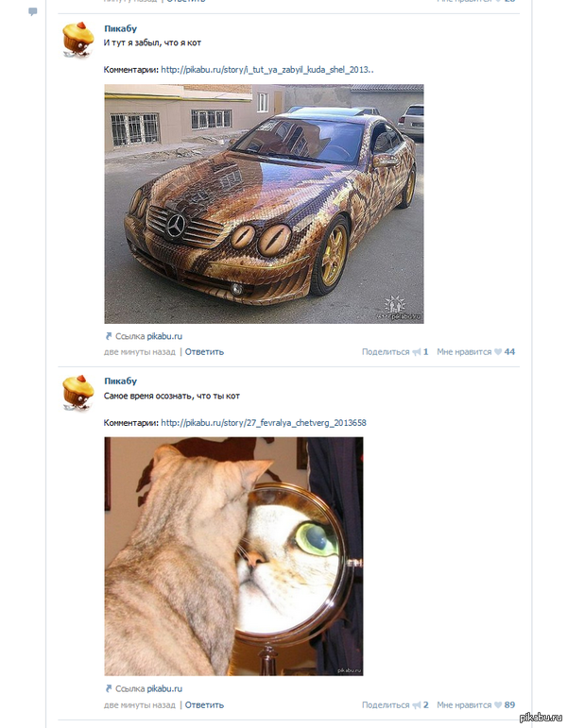567x728 pixels.
Task: Open the pikabu.ru source link under the cat photo
Action: tap(164, 688)
